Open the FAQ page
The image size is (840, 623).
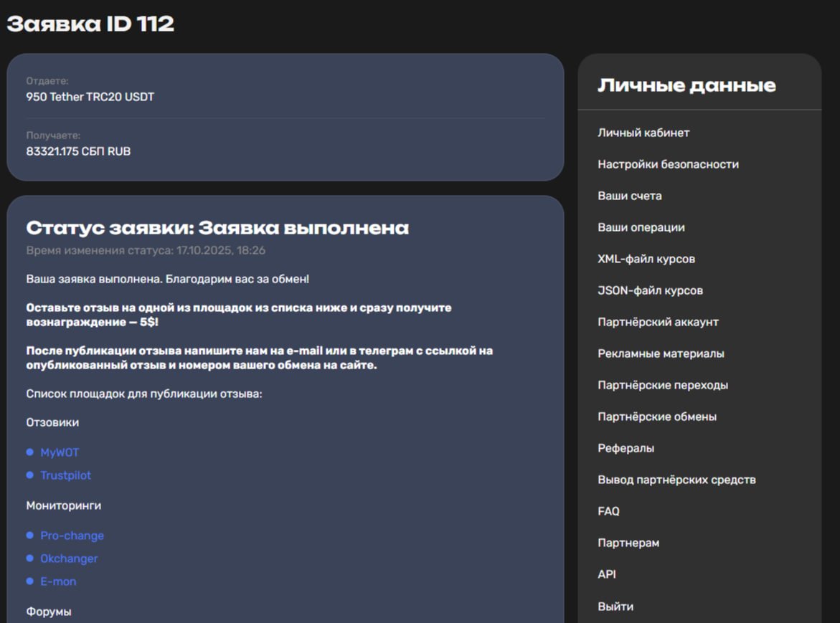pos(608,511)
